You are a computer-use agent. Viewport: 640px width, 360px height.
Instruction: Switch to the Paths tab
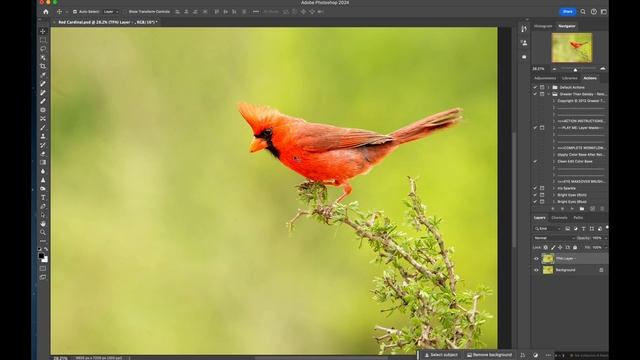click(578, 218)
